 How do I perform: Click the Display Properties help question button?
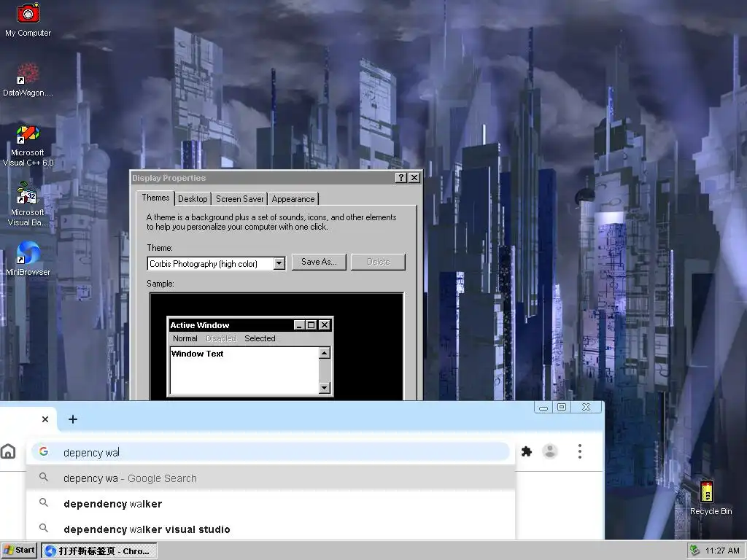(400, 178)
